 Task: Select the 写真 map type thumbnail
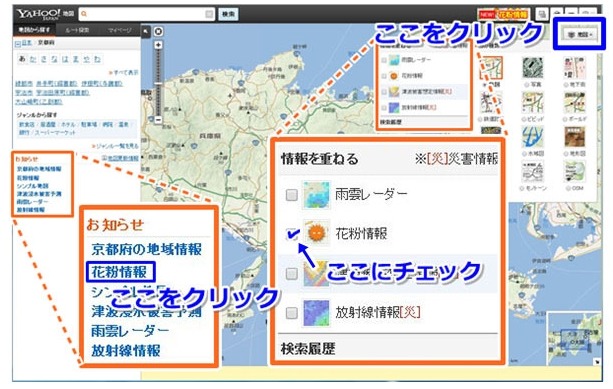coord(532,67)
